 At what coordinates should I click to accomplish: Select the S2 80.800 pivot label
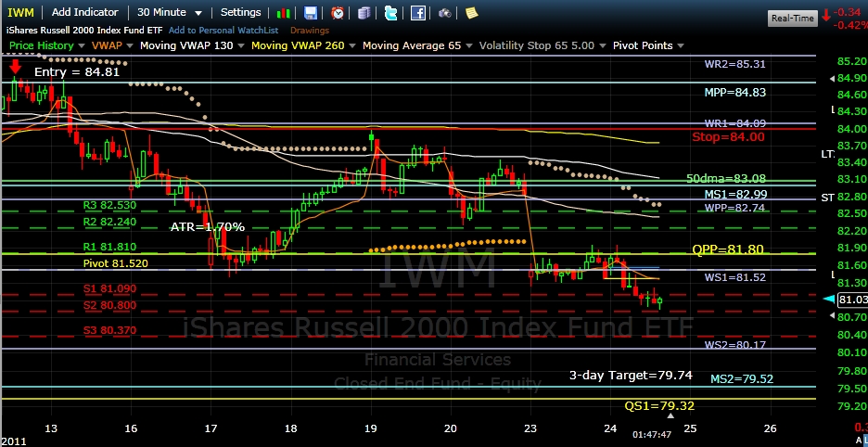click(x=109, y=305)
